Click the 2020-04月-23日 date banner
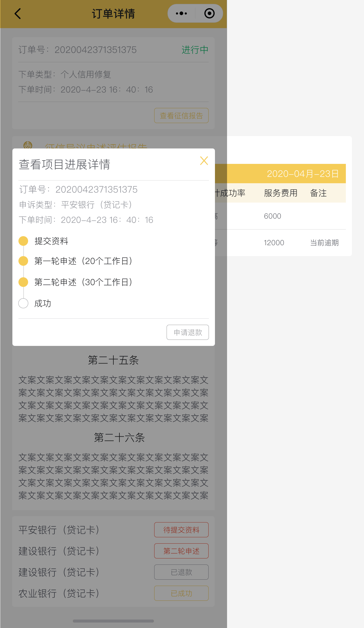This screenshot has height=628, width=364. (302, 174)
